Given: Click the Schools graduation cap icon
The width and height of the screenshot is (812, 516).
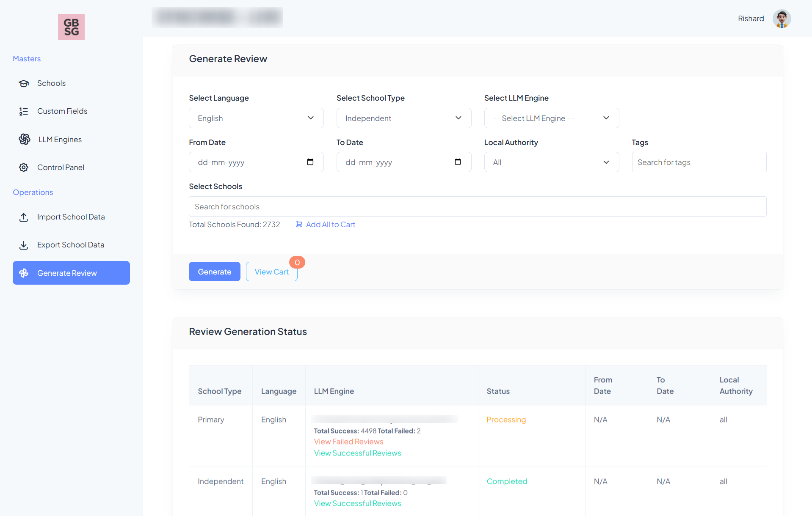Looking at the screenshot, I should coord(24,83).
